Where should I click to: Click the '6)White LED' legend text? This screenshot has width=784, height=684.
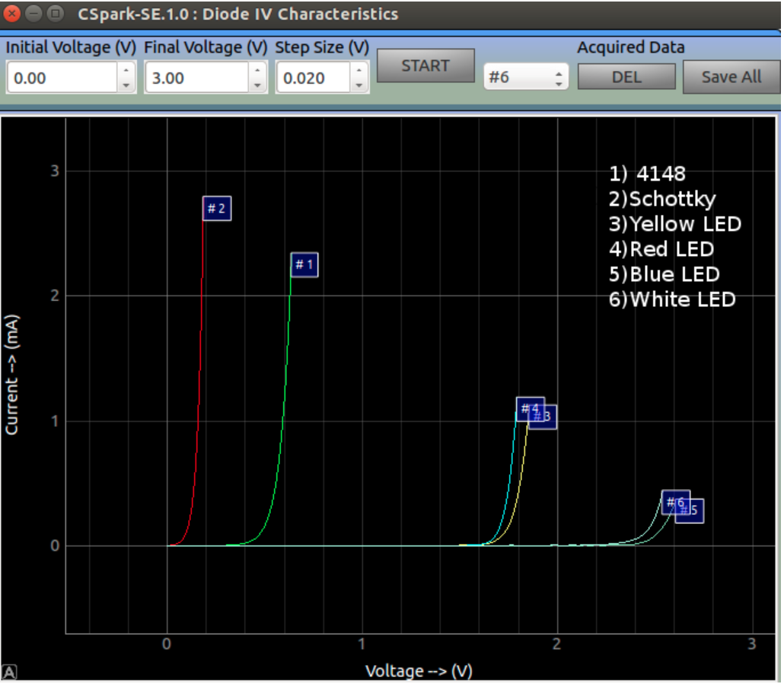[x=673, y=299]
